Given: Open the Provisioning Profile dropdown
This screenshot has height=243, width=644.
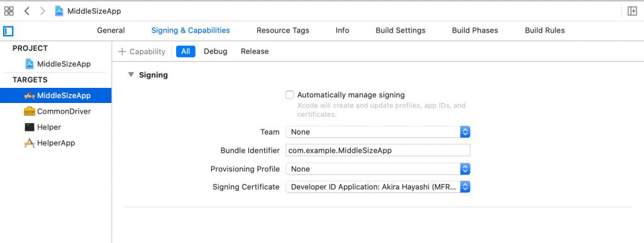Looking at the screenshot, I should click(378, 169).
